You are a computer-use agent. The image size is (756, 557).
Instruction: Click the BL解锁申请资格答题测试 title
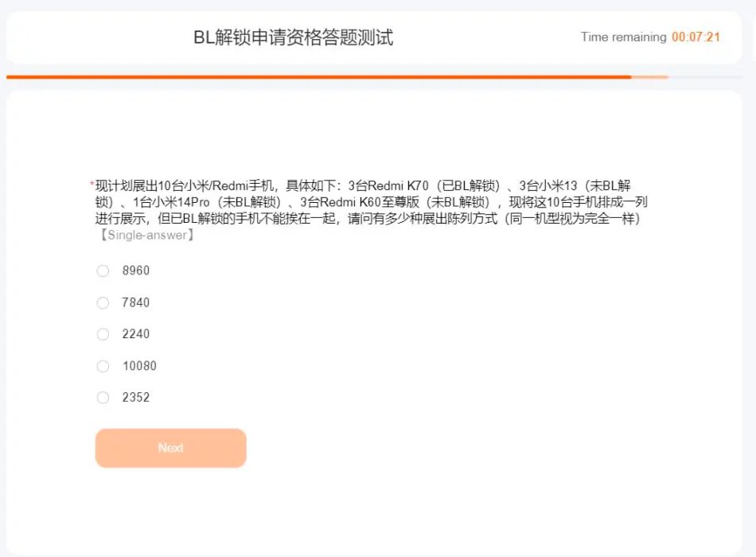click(x=293, y=37)
